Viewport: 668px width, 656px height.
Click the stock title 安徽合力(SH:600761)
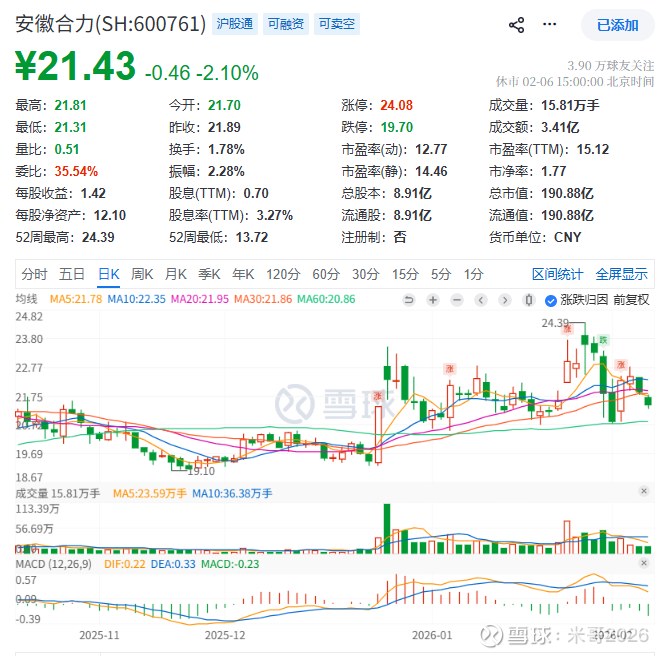[111, 24]
